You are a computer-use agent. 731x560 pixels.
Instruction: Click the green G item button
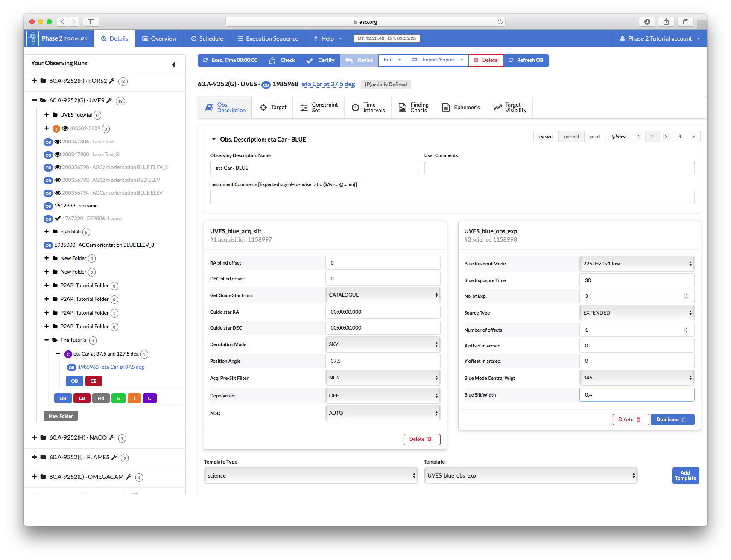[118, 398]
